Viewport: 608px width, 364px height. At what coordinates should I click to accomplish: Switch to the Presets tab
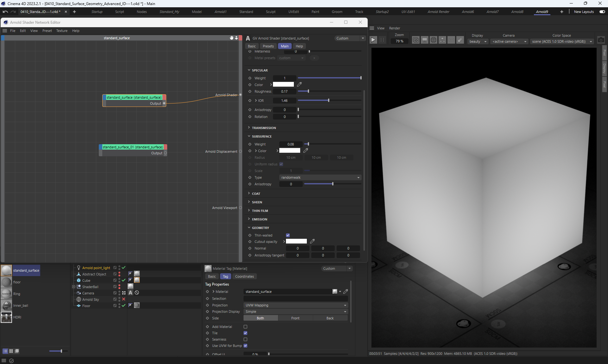click(268, 46)
